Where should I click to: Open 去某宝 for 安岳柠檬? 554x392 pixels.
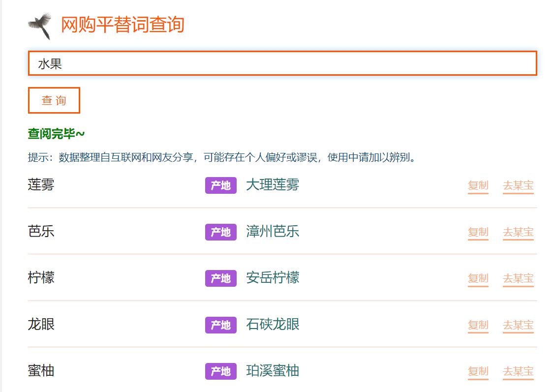[518, 278]
